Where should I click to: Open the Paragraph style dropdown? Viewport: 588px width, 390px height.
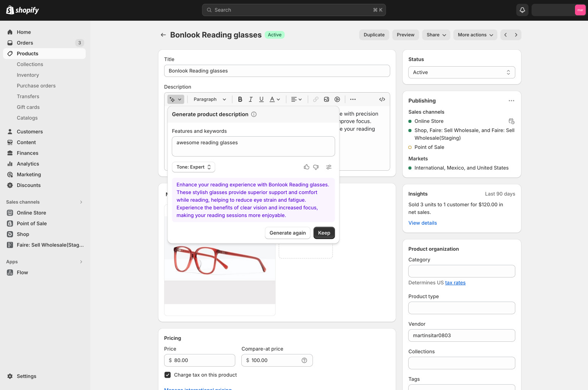pyautogui.click(x=210, y=100)
